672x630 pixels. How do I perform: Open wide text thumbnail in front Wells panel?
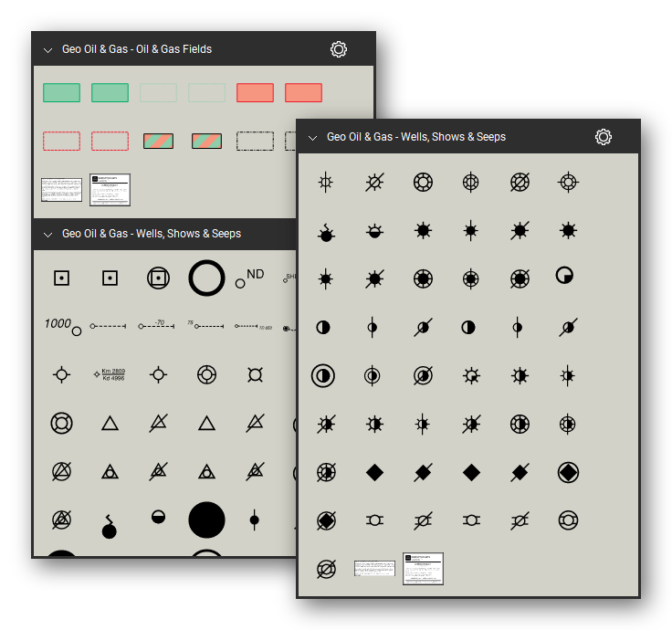pyautogui.click(x=374, y=569)
